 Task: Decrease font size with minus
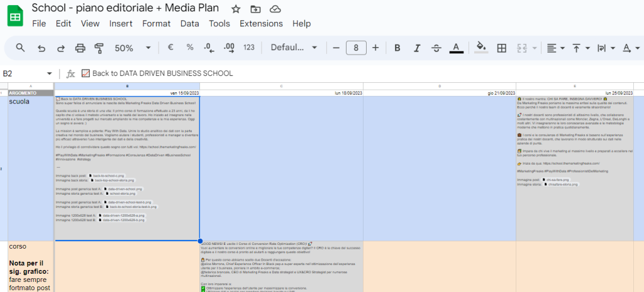pos(336,48)
